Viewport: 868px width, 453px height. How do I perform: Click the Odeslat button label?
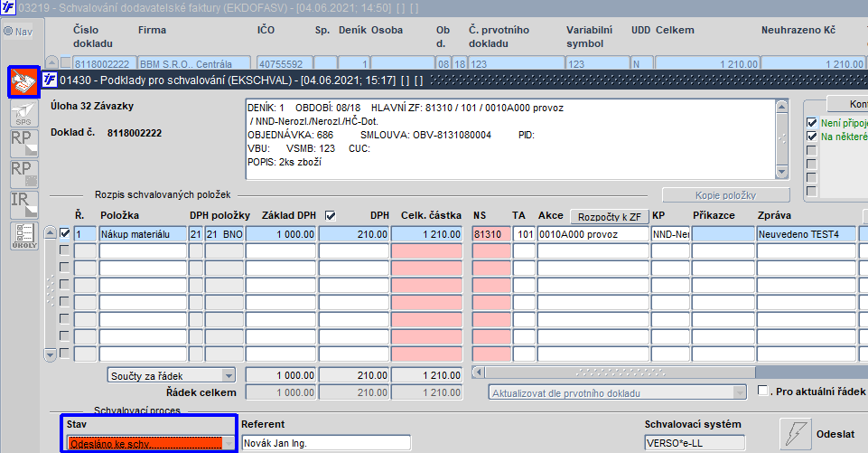coord(835,434)
